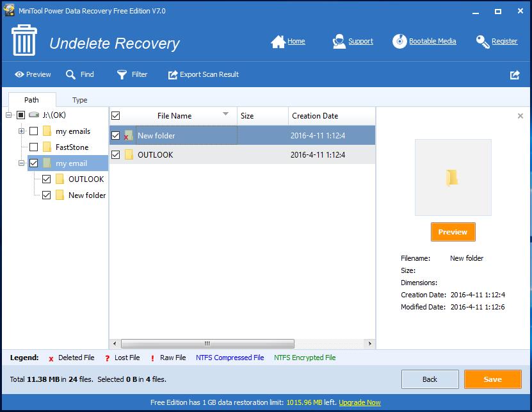Open the Home link
532x412 pixels.
click(296, 42)
